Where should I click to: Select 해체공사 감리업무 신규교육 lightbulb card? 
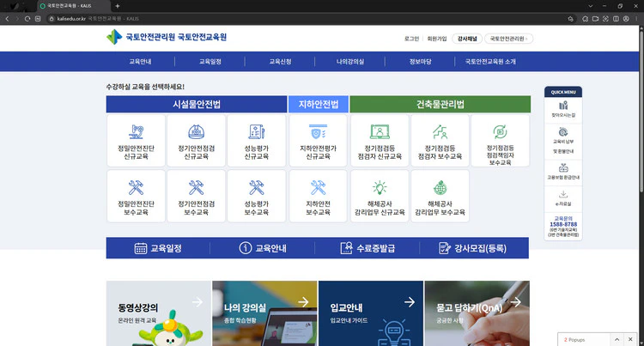[x=380, y=197]
